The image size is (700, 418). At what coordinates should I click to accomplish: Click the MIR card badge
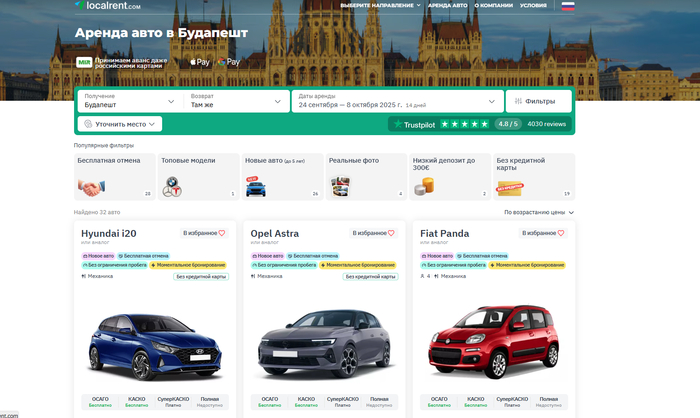click(x=85, y=62)
